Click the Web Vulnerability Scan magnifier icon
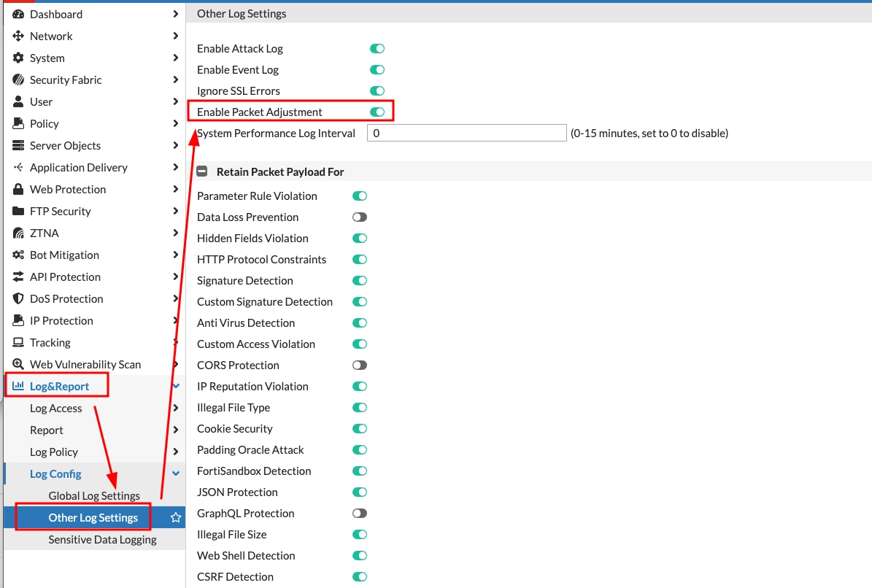Viewport: 872px width, 588px height. [18, 365]
